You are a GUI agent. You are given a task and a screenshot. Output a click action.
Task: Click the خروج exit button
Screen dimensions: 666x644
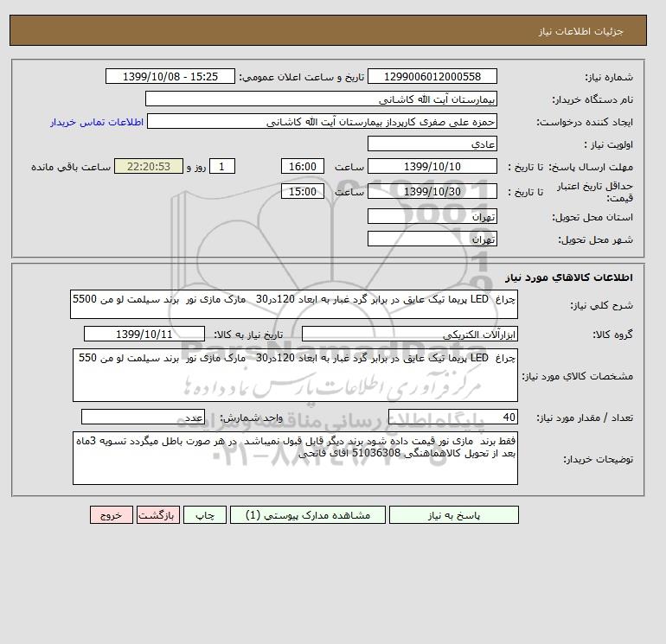coord(112,515)
